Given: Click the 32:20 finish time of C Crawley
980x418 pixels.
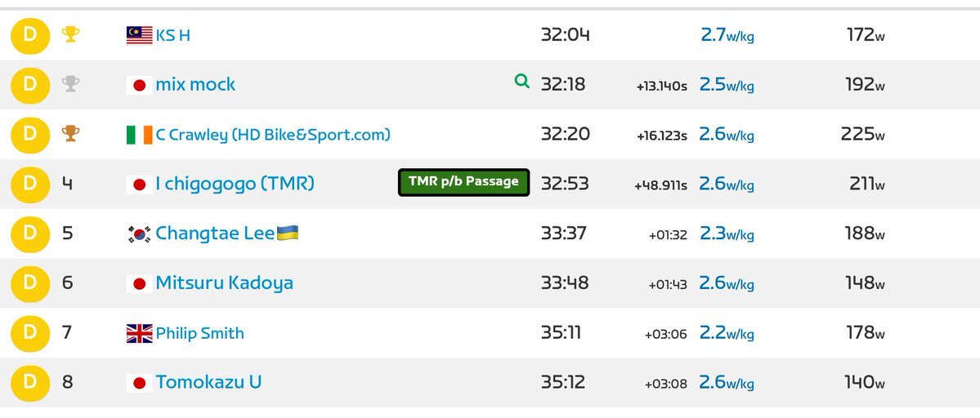Looking at the screenshot, I should click(565, 134).
